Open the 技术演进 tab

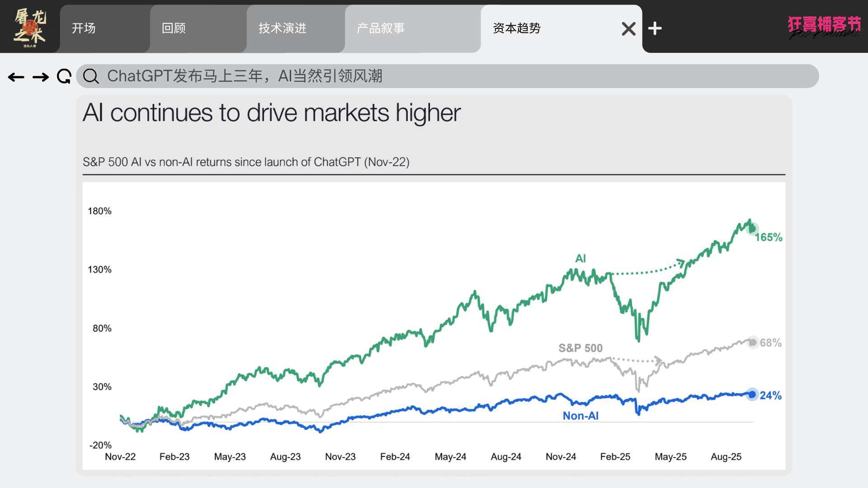tap(283, 28)
